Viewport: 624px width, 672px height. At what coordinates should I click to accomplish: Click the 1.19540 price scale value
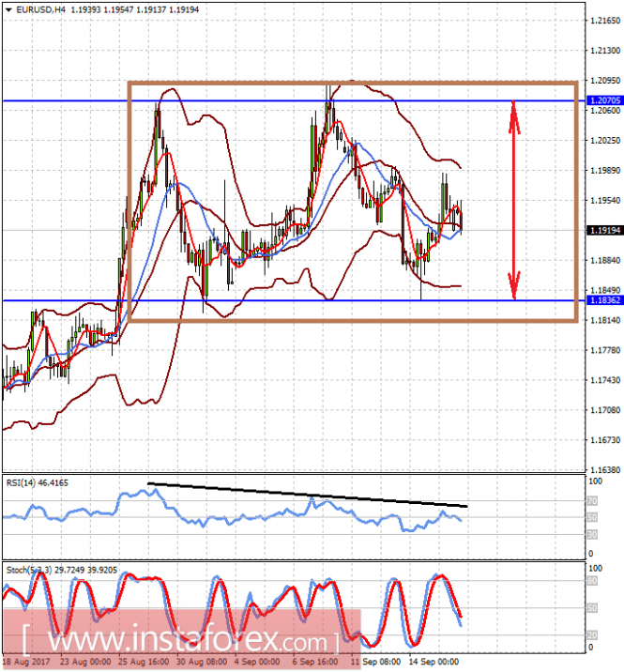coord(605,200)
